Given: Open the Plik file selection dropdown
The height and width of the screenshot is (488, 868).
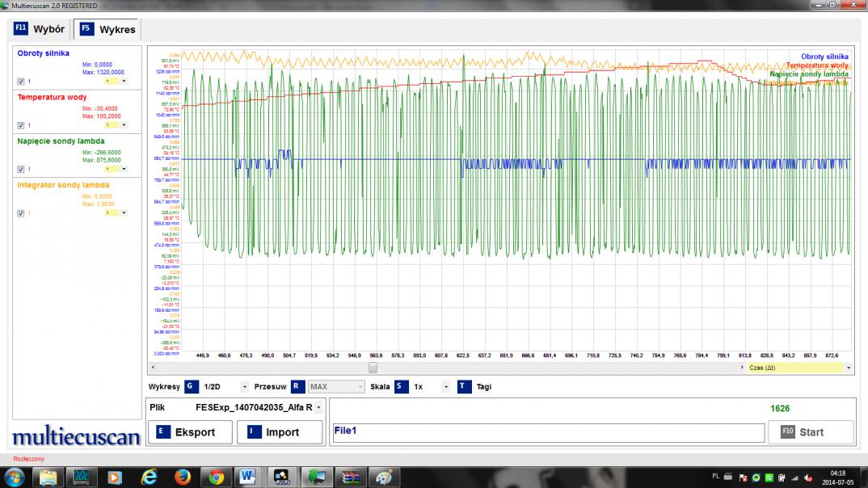Looking at the screenshot, I should [318, 407].
